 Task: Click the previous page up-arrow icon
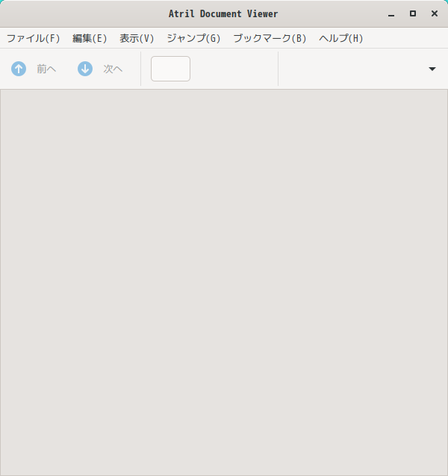point(19,69)
